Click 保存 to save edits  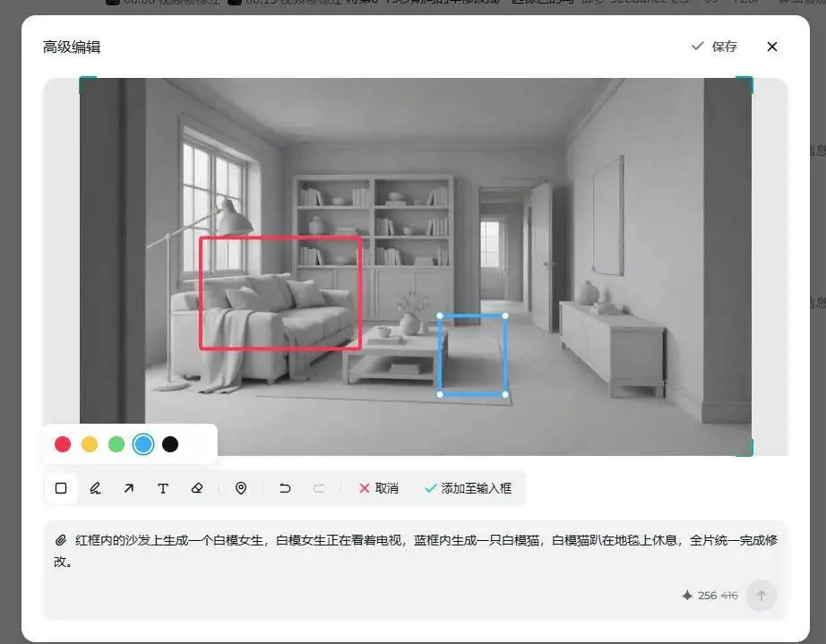[x=714, y=47]
